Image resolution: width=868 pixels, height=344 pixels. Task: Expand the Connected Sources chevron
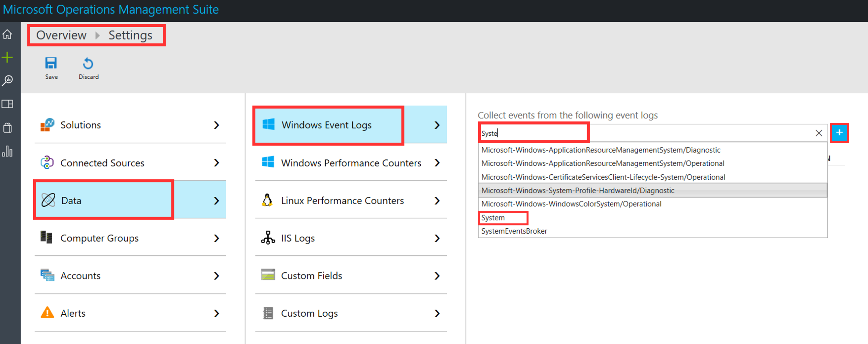(x=216, y=163)
